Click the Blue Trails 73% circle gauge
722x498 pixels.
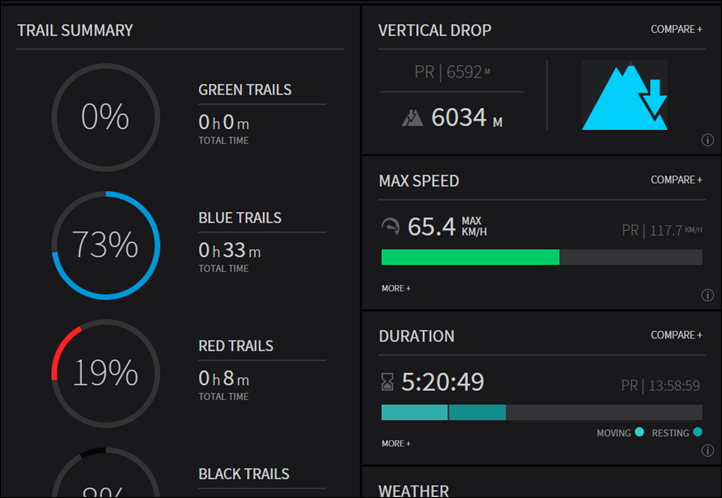tap(106, 245)
